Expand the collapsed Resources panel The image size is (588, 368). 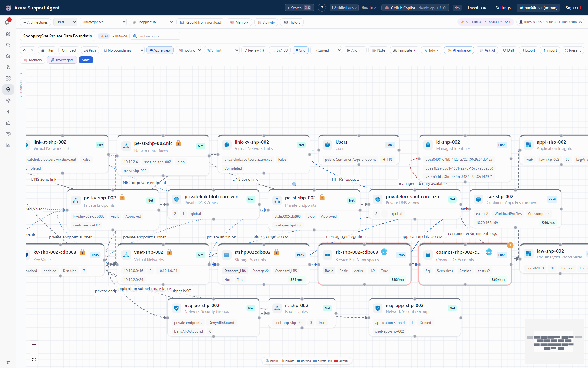[x=21, y=74]
